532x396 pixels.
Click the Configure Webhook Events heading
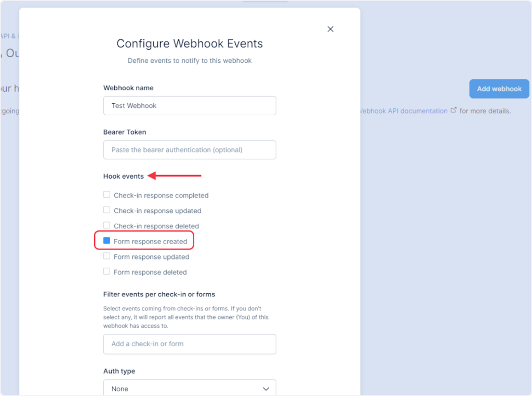point(190,44)
